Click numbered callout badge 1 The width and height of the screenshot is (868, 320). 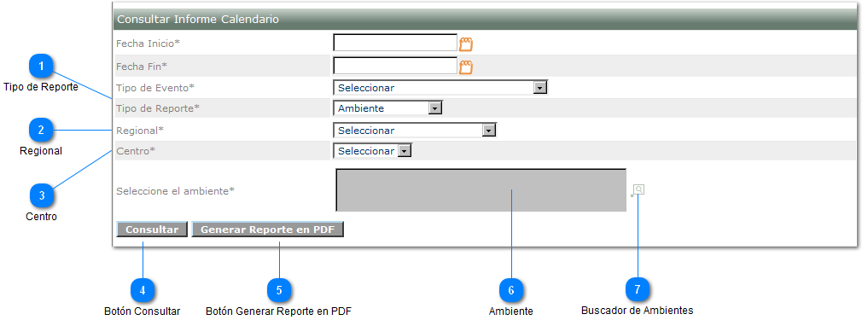coord(41,67)
